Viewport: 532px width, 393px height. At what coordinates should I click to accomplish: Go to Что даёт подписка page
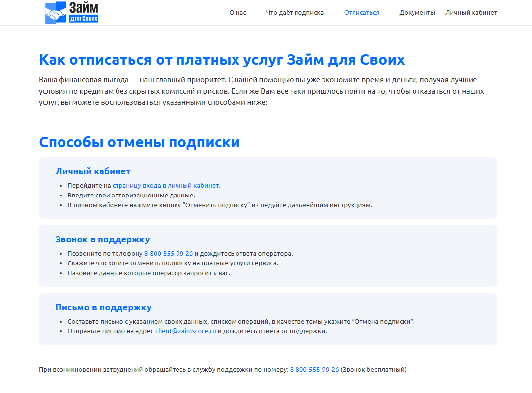[295, 13]
